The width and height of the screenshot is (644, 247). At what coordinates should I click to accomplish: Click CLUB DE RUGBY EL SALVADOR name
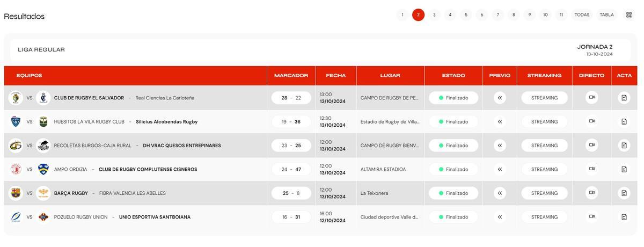[89, 98]
